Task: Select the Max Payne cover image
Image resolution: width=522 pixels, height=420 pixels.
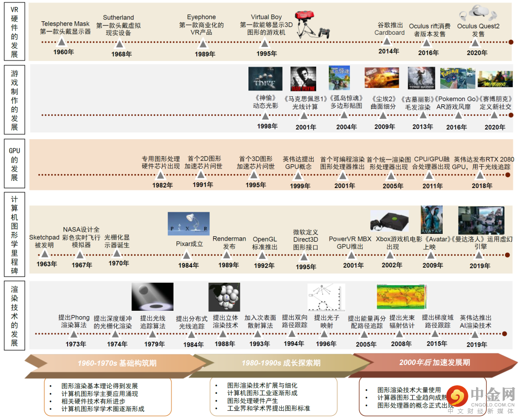Action: pyautogui.click(x=303, y=79)
